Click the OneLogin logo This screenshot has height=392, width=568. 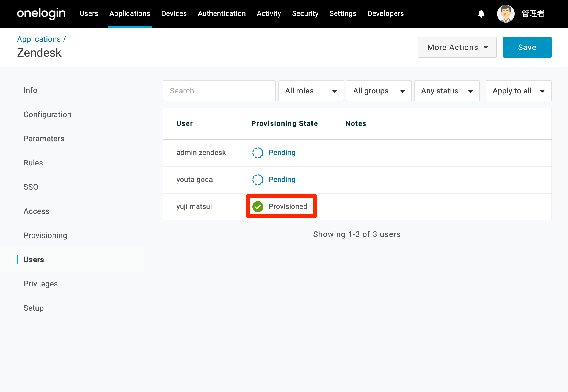point(41,13)
